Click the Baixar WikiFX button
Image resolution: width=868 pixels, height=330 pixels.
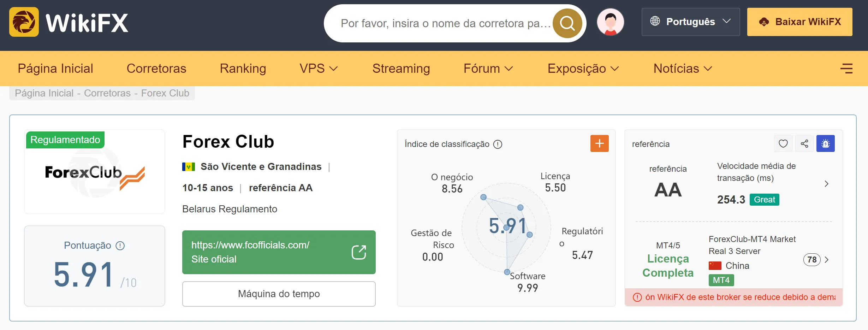tap(799, 22)
